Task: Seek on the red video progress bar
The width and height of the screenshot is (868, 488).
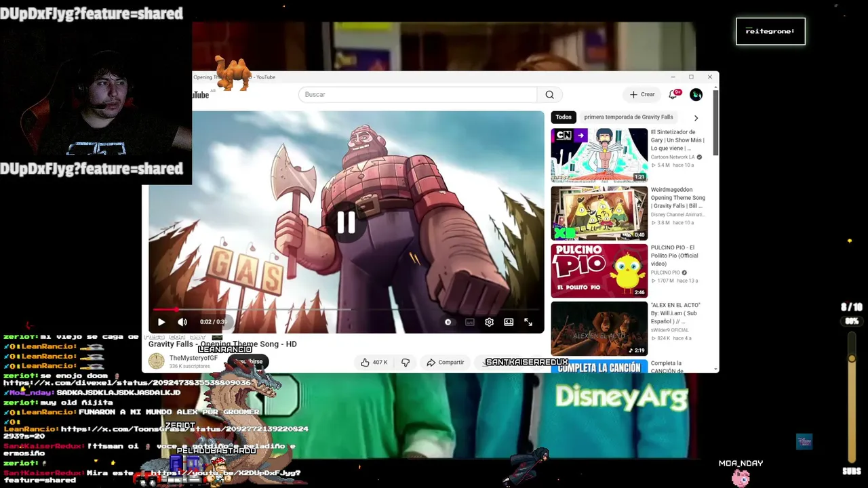Action: pyautogui.click(x=346, y=310)
